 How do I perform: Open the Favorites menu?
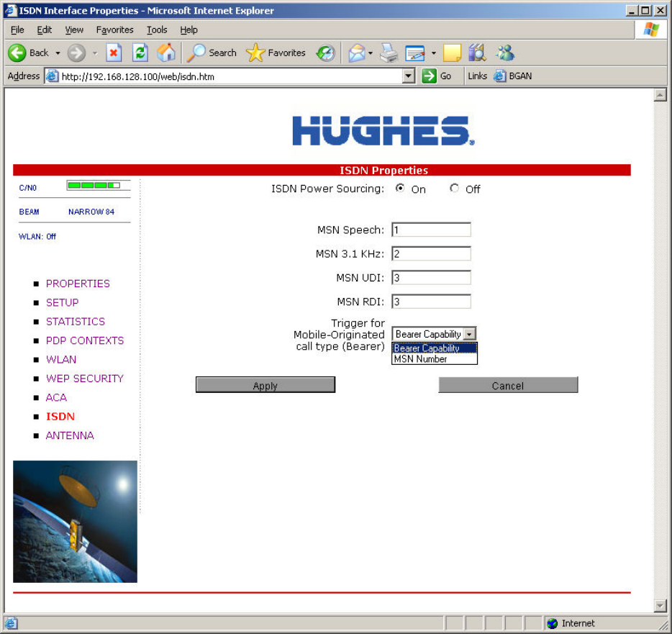pos(115,30)
